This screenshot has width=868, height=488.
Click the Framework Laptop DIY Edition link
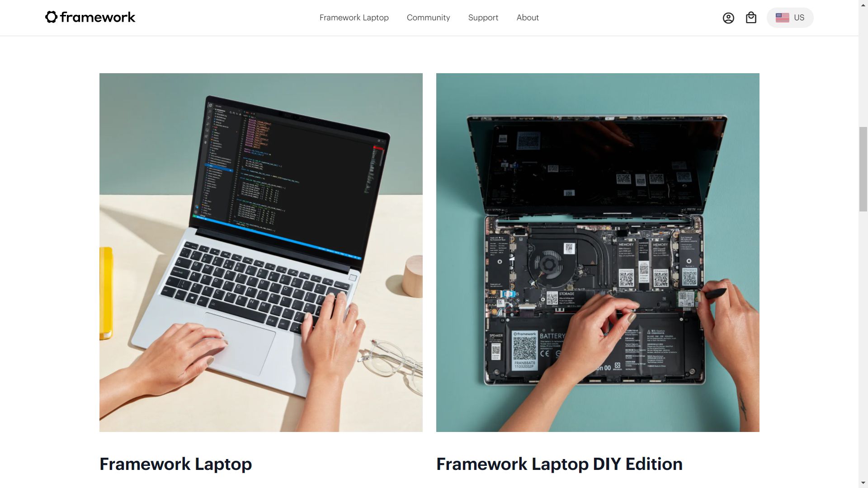click(559, 463)
